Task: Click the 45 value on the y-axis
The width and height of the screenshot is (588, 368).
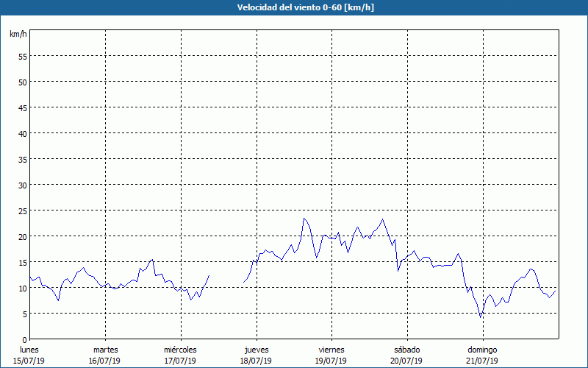Action: point(23,107)
